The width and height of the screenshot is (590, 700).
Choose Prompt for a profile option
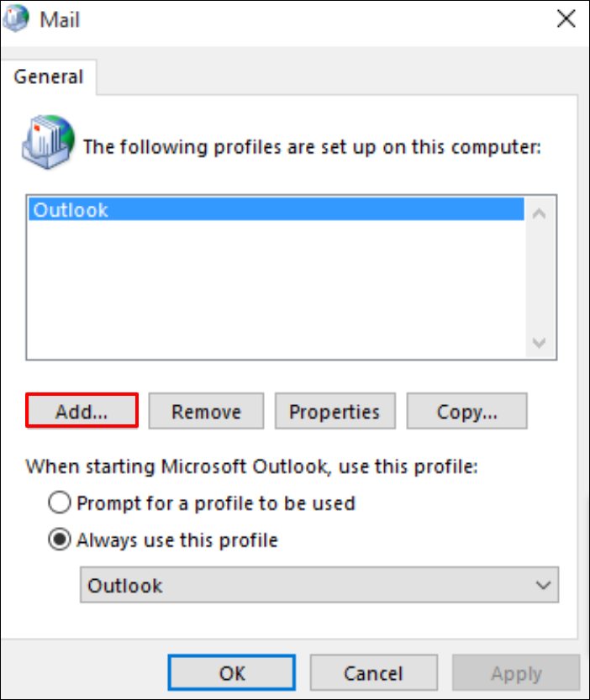click(60, 503)
